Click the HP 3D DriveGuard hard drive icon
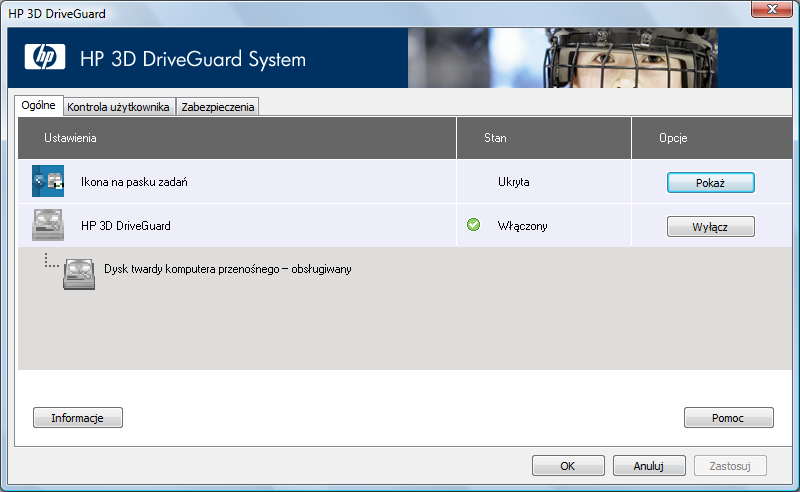This screenshot has height=492, width=800. [48, 225]
